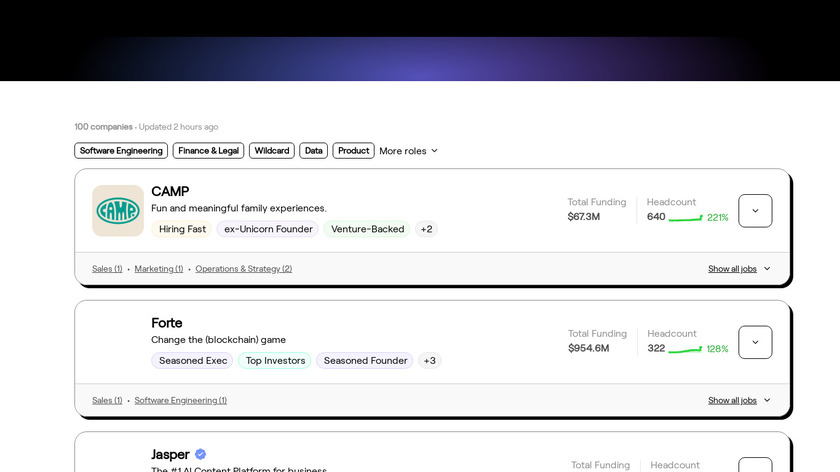Toggle the Wildcard role filter

(x=272, y=151)
